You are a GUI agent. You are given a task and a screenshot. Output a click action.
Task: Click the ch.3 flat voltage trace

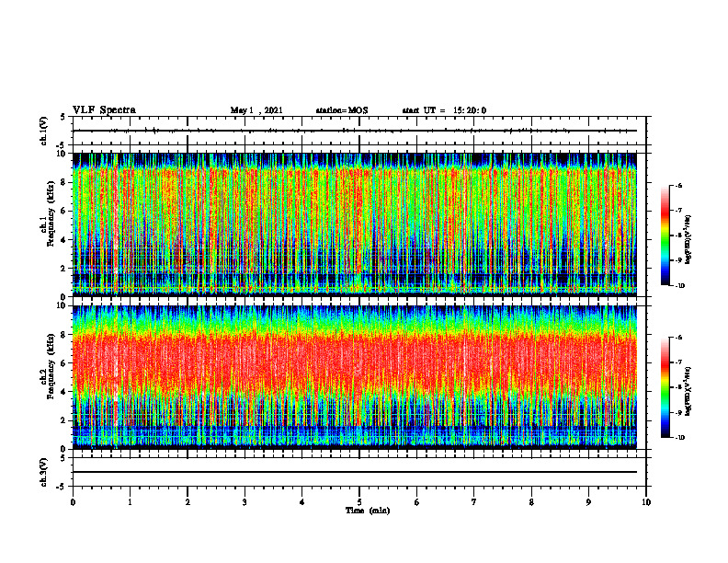coord(354,472)
